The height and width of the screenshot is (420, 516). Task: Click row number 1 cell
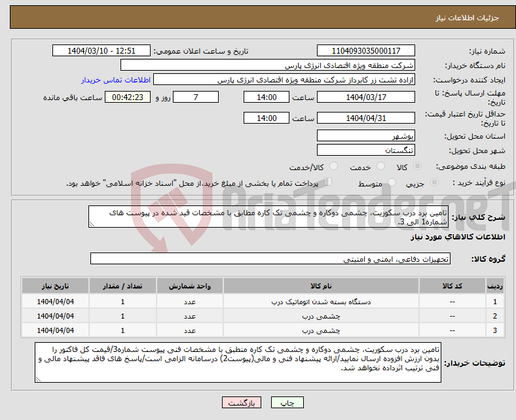[x=494, y=302]
